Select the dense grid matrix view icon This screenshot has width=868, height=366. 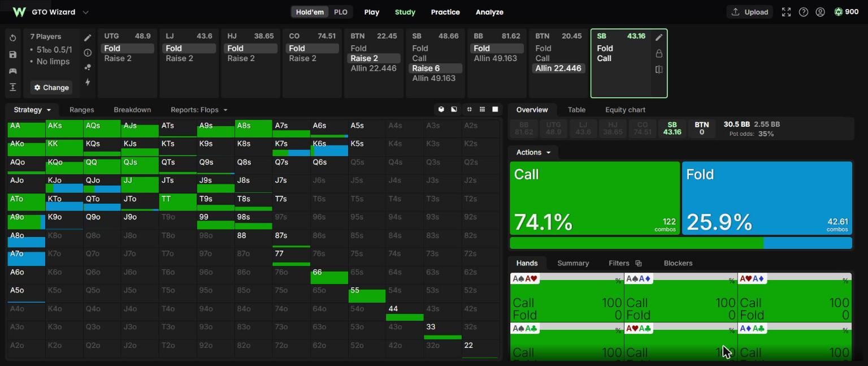(x=482, y=109)
